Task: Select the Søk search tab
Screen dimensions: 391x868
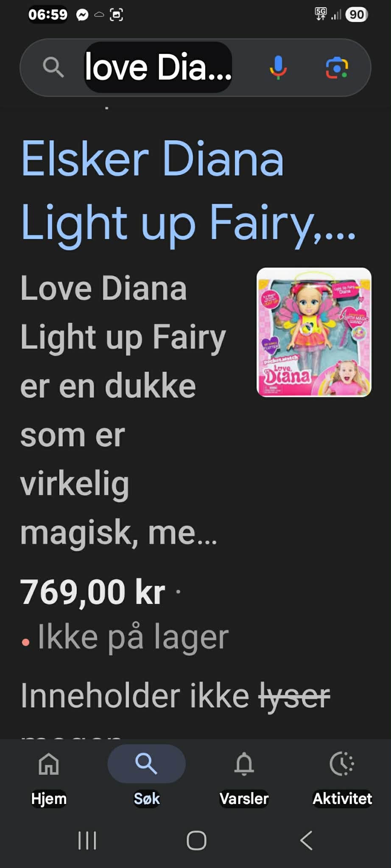Action: pos(146,777)
